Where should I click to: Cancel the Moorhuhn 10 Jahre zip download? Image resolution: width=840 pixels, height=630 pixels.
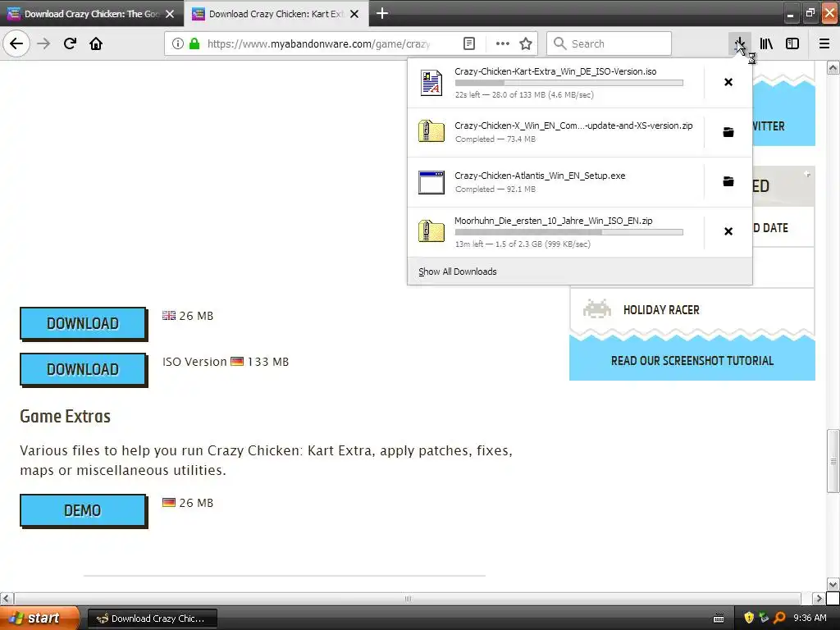coord(728,231)
